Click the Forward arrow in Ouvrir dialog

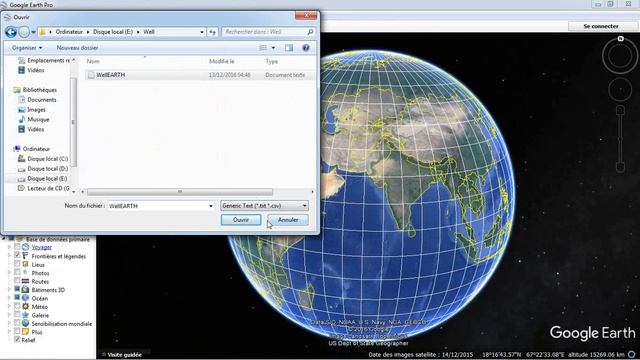24,32
